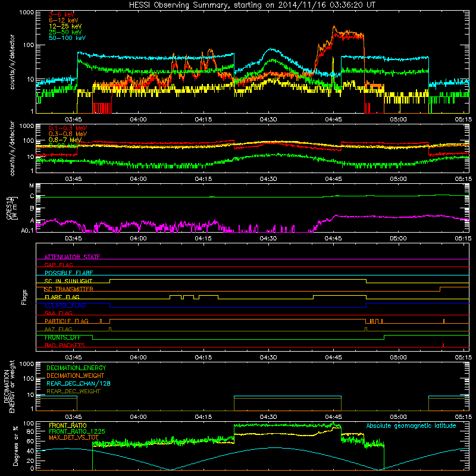476x476 pixels.
Task: Select the B class tick on GOES panel
Action: click(32, 209)
